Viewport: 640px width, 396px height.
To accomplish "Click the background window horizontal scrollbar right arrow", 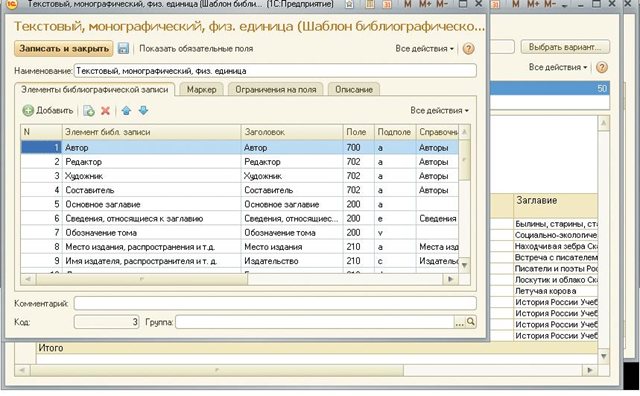I will 589,370.
